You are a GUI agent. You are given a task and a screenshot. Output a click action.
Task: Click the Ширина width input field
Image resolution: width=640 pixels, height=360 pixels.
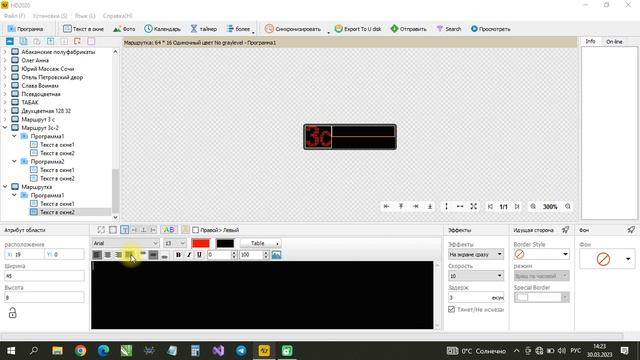[44, 276]
